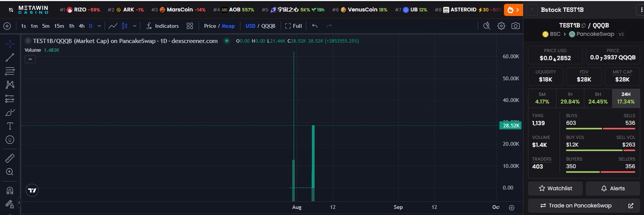Viewport: 644px width, 215px height.
Task: Switch quote currency to QQQB
Action: (x=269, y=26)
